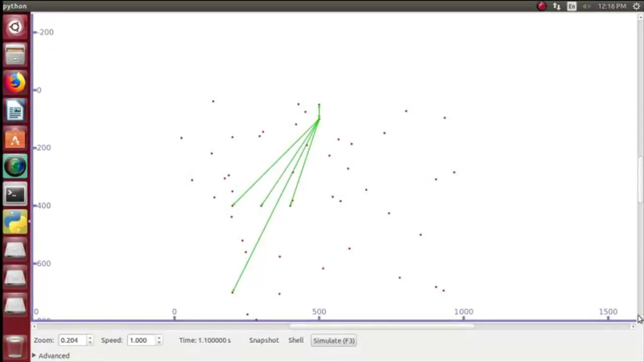Click the right scroll arrow of horizontal scrollbar

[633, 326]
